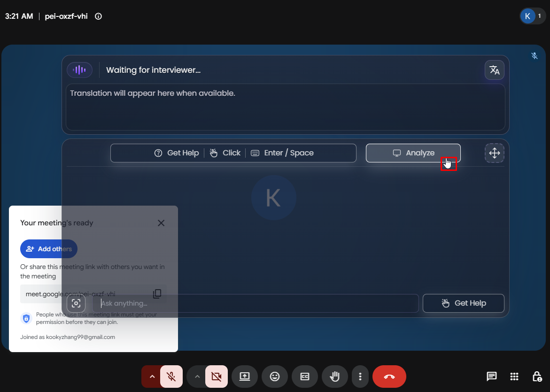Click the Joined as kookyzhang99@gmail.com text
This screenshot has width=550, height=392.
tap(67, 337)
